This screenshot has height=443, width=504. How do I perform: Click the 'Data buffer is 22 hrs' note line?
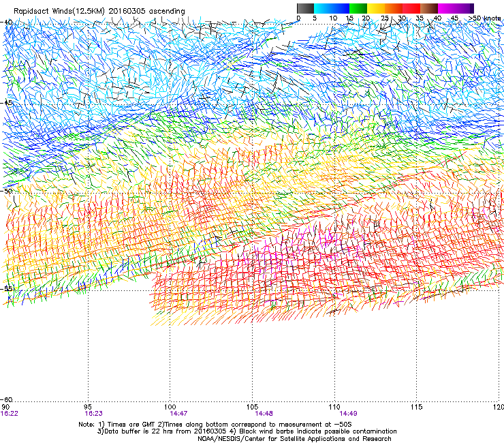pyautogui.click(x=247, y=431)
